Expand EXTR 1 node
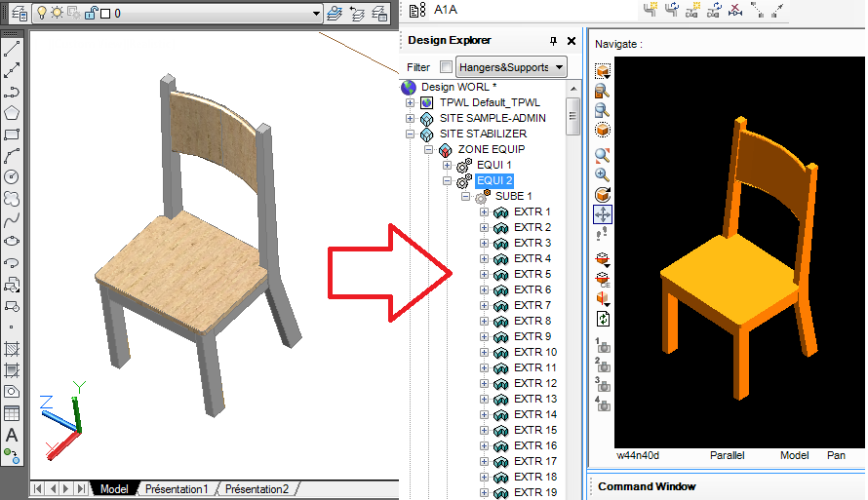 point(484,212)
